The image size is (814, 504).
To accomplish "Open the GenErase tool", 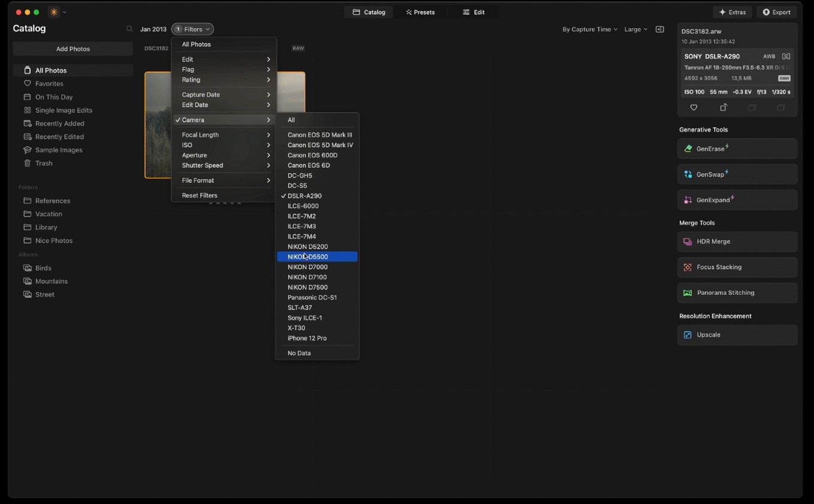I will pos(737,149).
